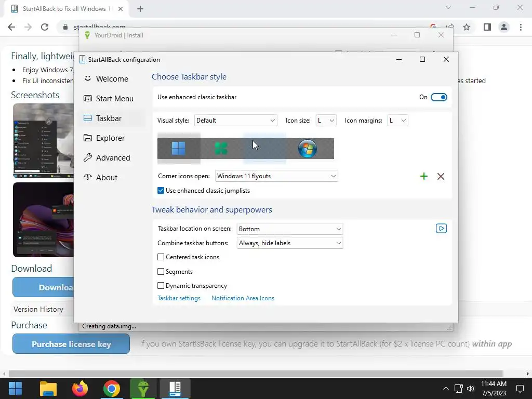Open the Notification Area Icons link

tap(243, 298)
